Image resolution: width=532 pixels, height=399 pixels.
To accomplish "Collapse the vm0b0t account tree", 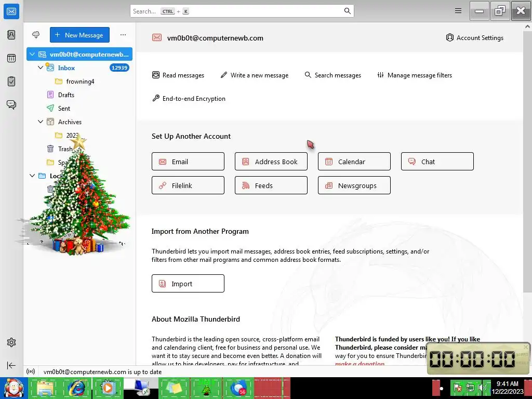I will (32, 54).
